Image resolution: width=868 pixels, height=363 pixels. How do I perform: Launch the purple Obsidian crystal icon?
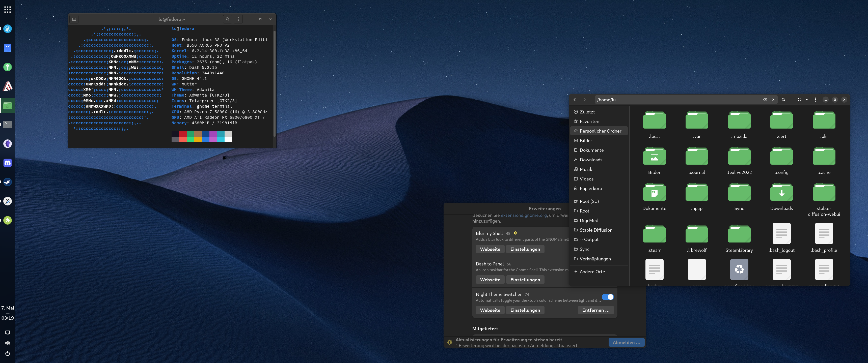click(x=7, y=144)
